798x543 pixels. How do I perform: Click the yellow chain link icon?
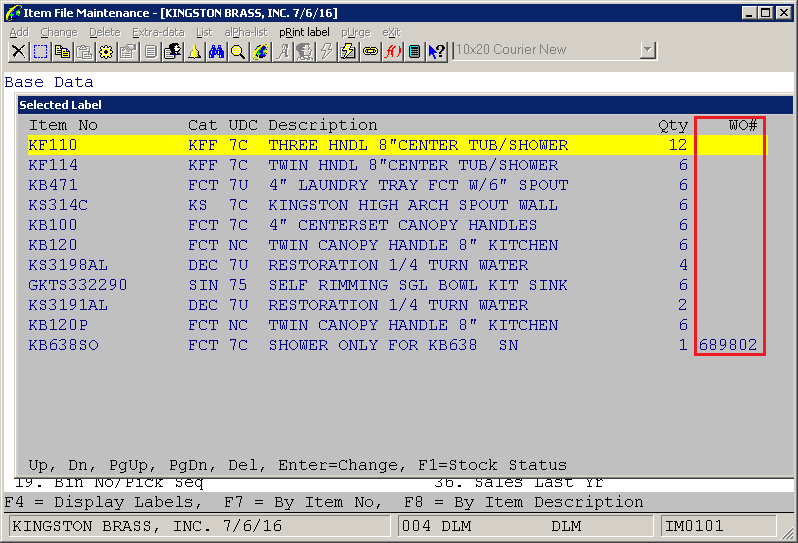(x=370, y=51)
